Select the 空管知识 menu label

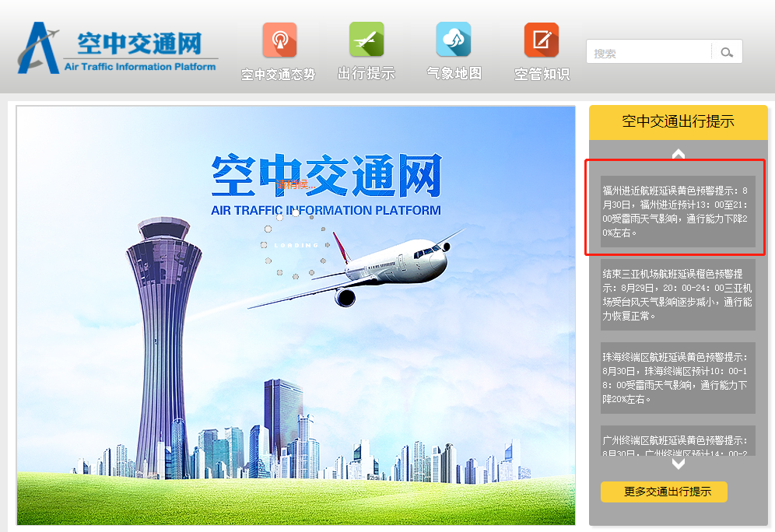542,74
